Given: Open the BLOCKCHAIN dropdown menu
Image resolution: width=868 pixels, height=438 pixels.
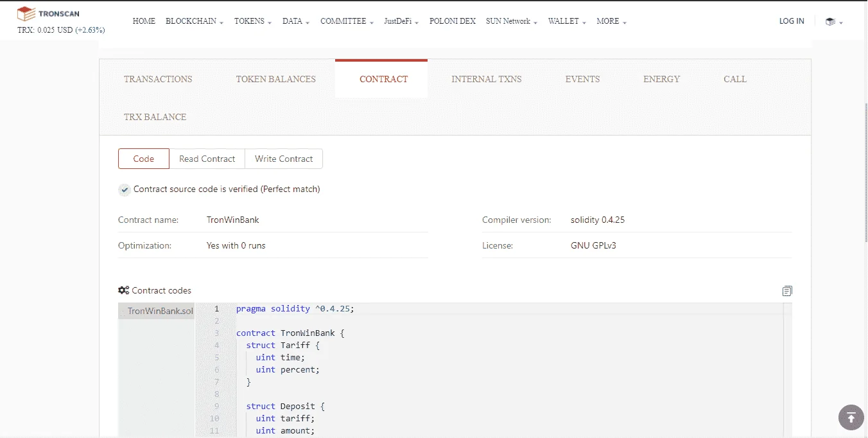Looking at the screenshot, I should coord(195,21).
